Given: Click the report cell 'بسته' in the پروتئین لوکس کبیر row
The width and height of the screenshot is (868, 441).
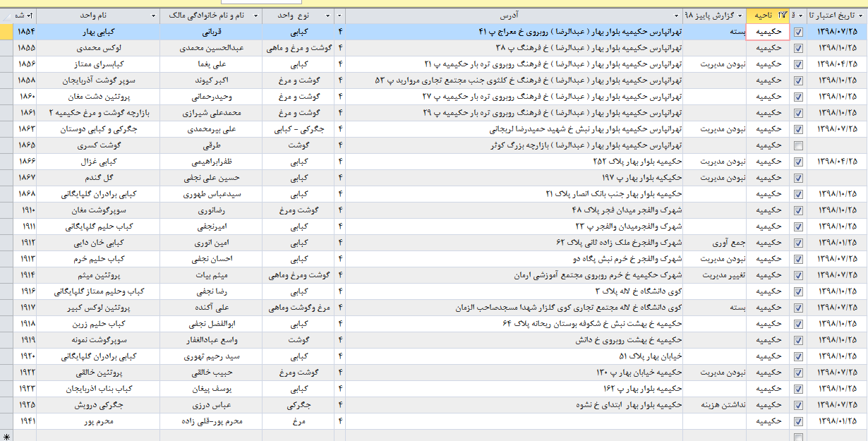Looking at the screenshot, I should [x=715, y=308].
